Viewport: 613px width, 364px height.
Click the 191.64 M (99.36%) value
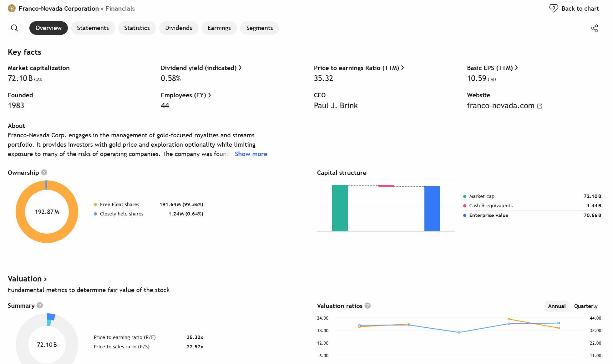[181, 205]
